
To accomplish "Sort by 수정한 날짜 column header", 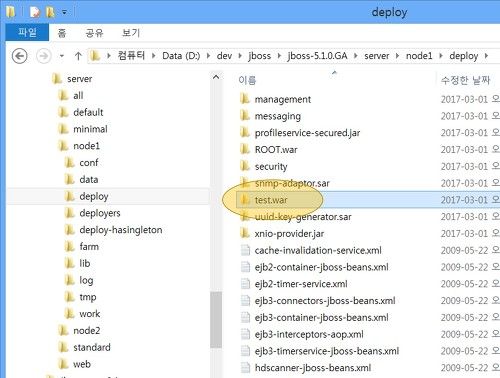I will [465, 80].
